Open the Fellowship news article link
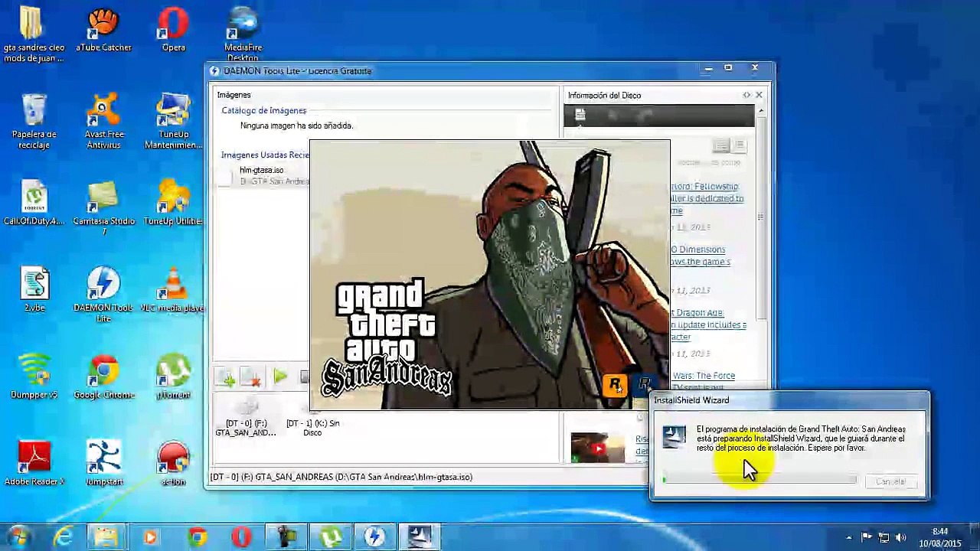 [707, 198]
